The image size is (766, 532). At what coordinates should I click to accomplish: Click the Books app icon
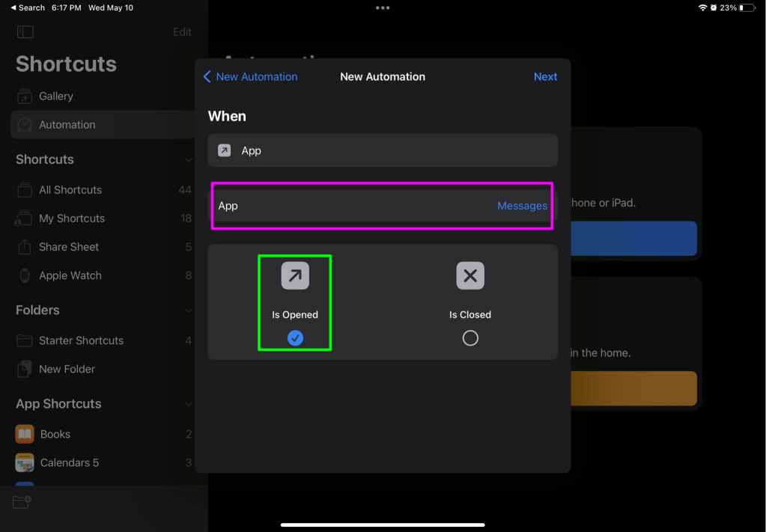pyautogui.click(x=25, y=434)
